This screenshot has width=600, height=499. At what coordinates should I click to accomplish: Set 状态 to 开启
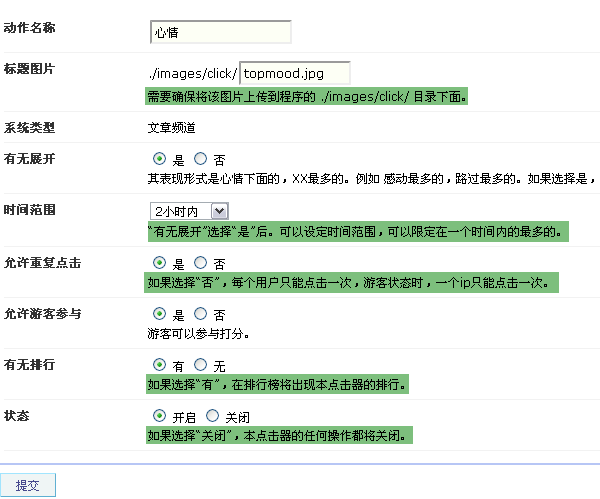(159, 416)
